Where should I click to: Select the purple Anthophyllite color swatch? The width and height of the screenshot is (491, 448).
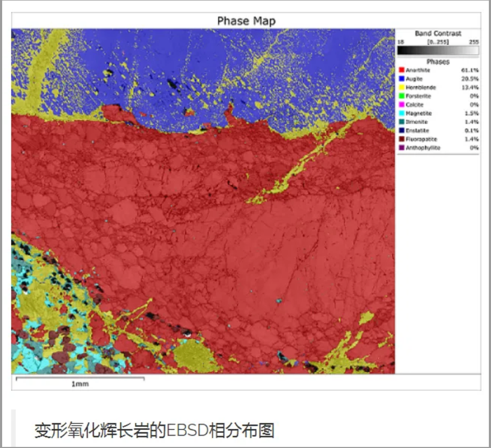(x=401, y=148)
